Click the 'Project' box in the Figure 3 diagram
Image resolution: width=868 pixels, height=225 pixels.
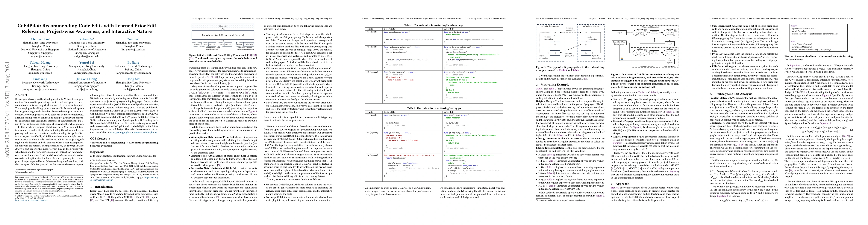(x=619, y=33)
